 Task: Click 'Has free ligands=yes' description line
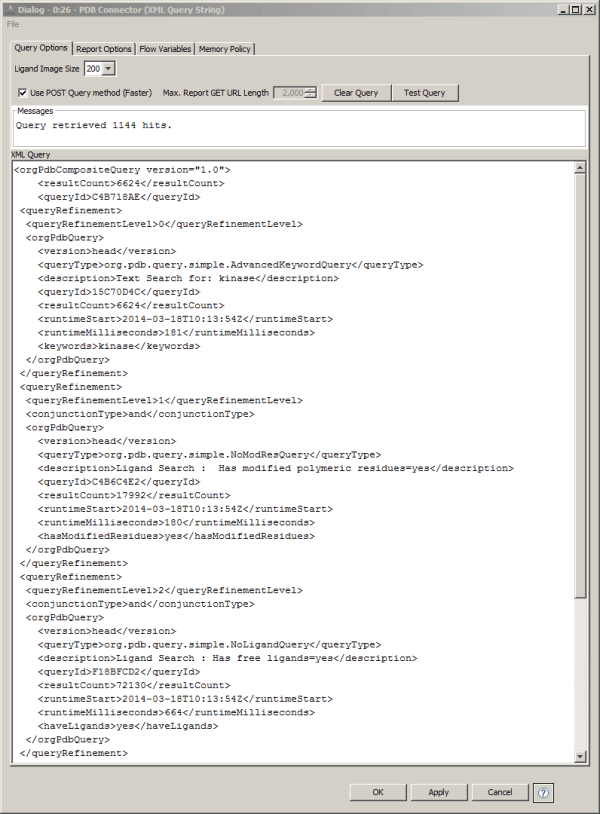(x=227, y=658)
